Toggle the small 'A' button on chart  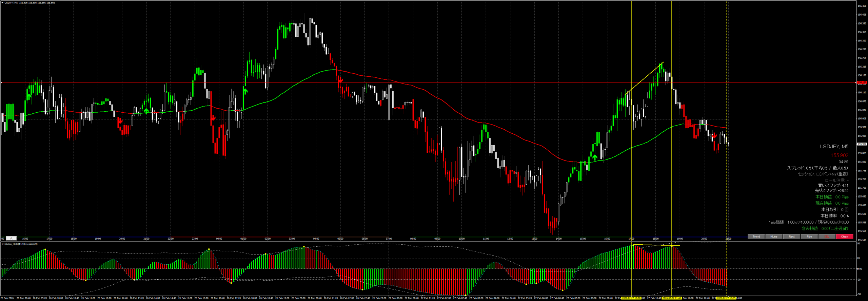coord(11,238)
